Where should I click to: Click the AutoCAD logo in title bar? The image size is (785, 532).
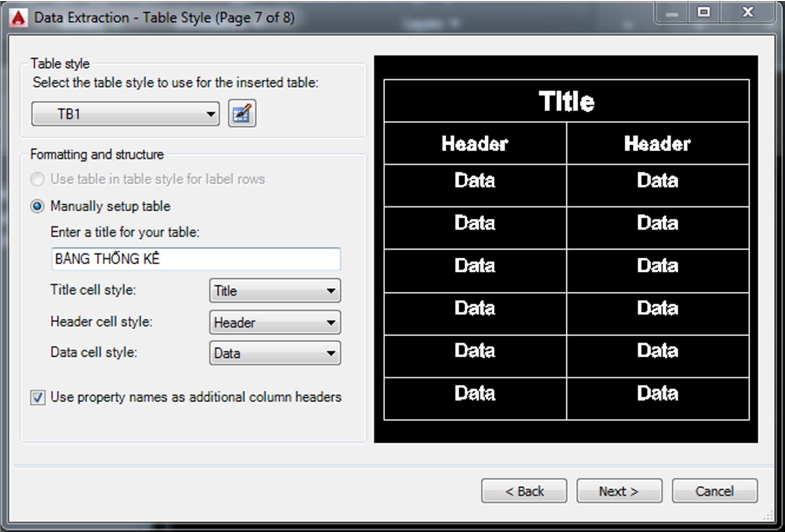click(x=18, y=18)
